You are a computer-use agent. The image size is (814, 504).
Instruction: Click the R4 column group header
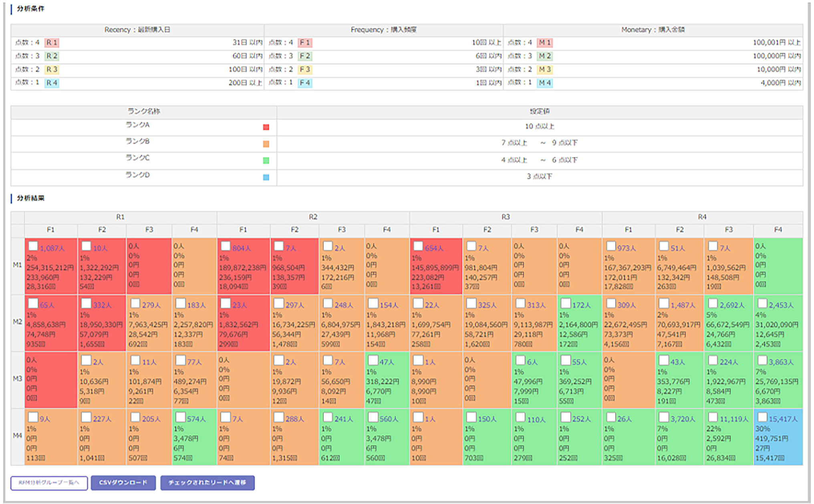(x=702, y=217)
